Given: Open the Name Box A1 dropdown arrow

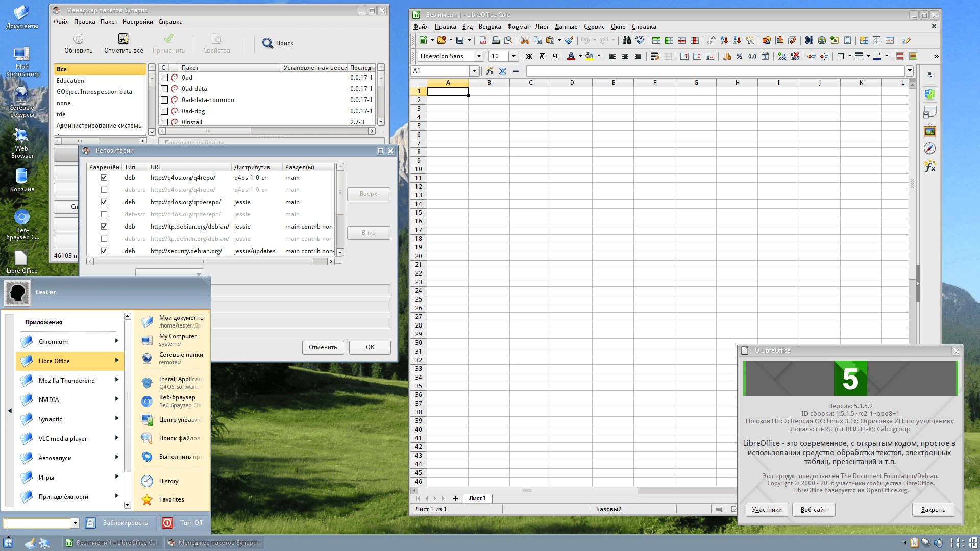Looking at the screenshot, I should (474, 71).
